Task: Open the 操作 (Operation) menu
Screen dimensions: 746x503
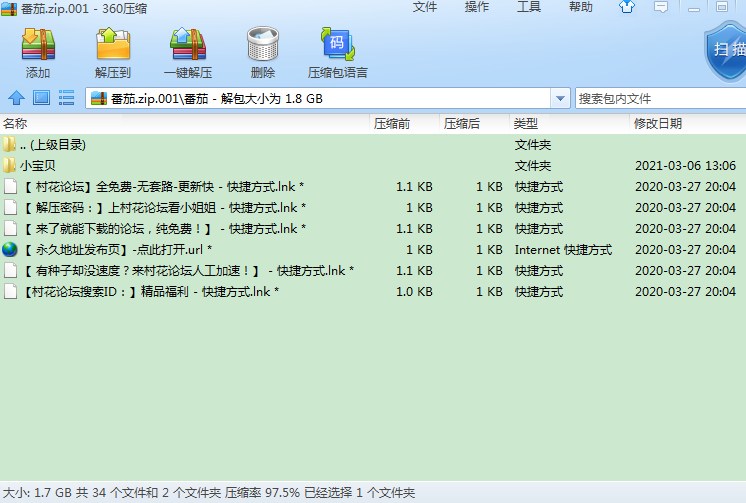Action: pyautogui.click(x=477, y=7)
